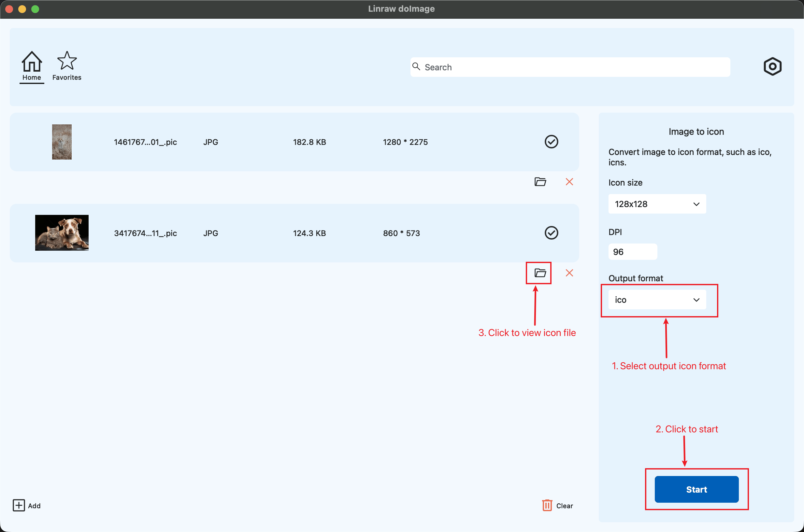Click the search magnifier icon
Image resolution: width=804 pixels, height=532 pixels.
[417, 66]
